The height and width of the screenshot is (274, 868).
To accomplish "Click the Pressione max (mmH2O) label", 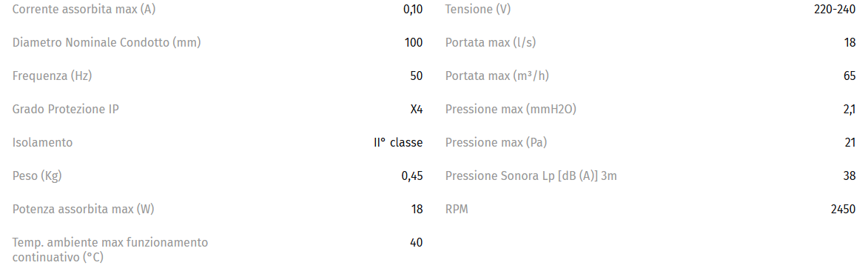I will 511,109.
